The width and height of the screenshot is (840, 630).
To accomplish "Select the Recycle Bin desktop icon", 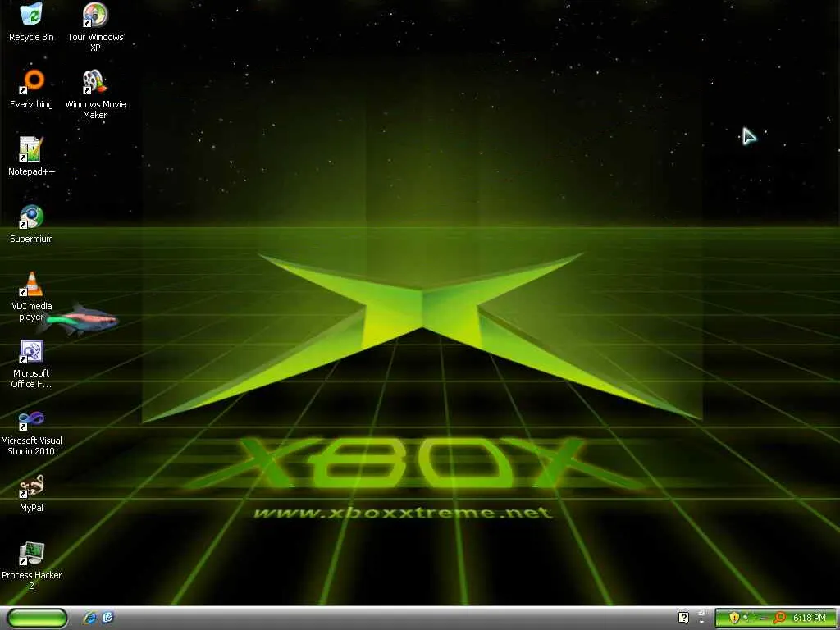I will click(31, 23).
